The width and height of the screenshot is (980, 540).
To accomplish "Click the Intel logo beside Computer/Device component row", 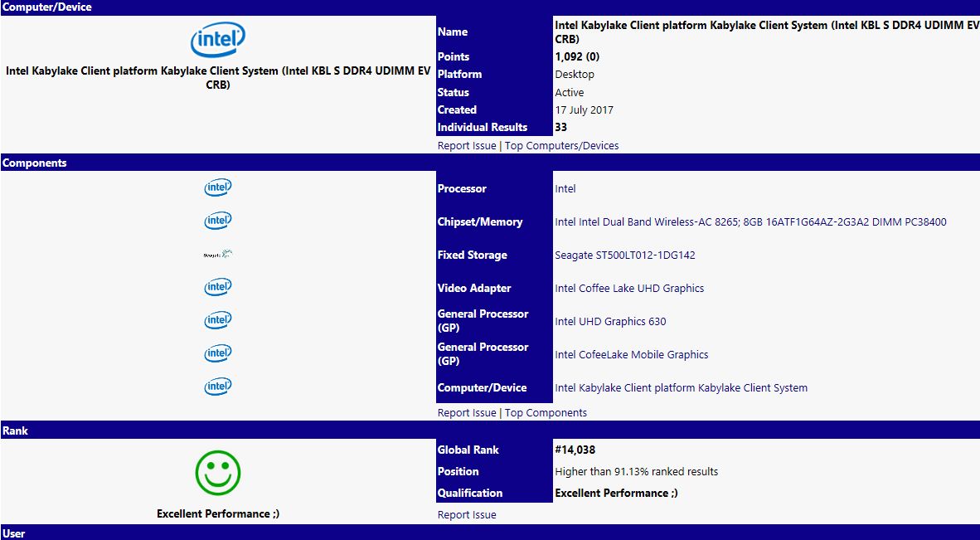I will [217, 386].
